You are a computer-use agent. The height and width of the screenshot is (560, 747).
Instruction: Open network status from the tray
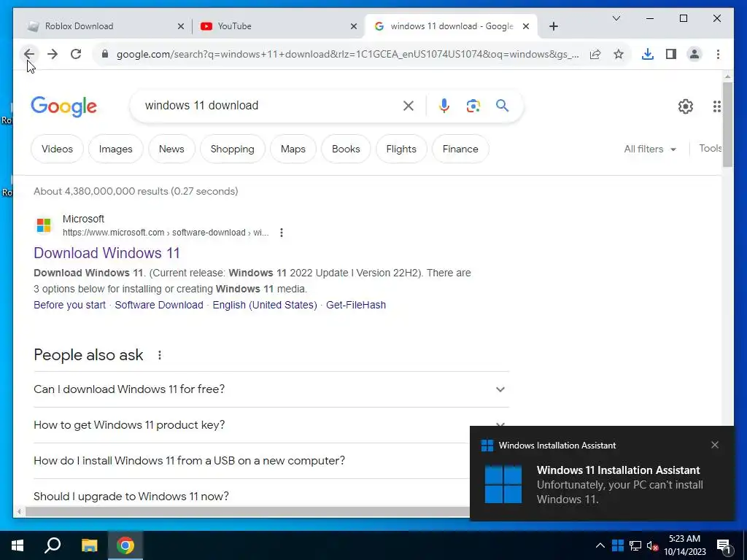(x=635, y=545)
